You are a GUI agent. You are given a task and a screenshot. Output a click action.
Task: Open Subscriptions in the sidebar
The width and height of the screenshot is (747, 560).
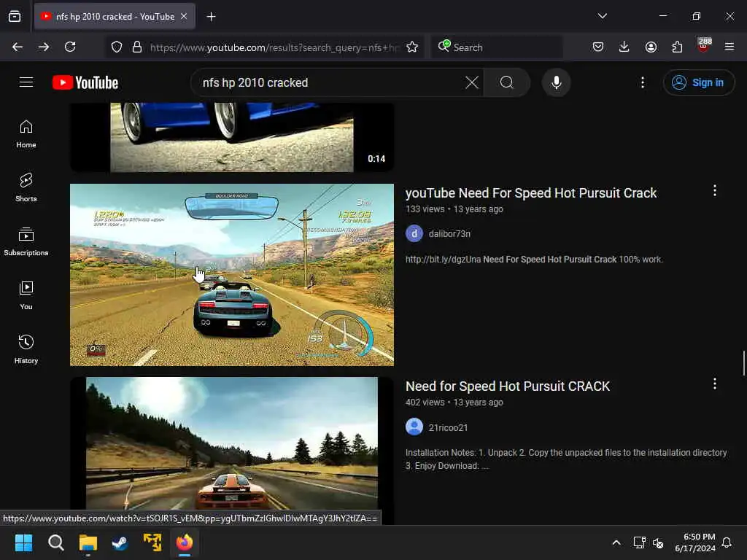(26, 242)
